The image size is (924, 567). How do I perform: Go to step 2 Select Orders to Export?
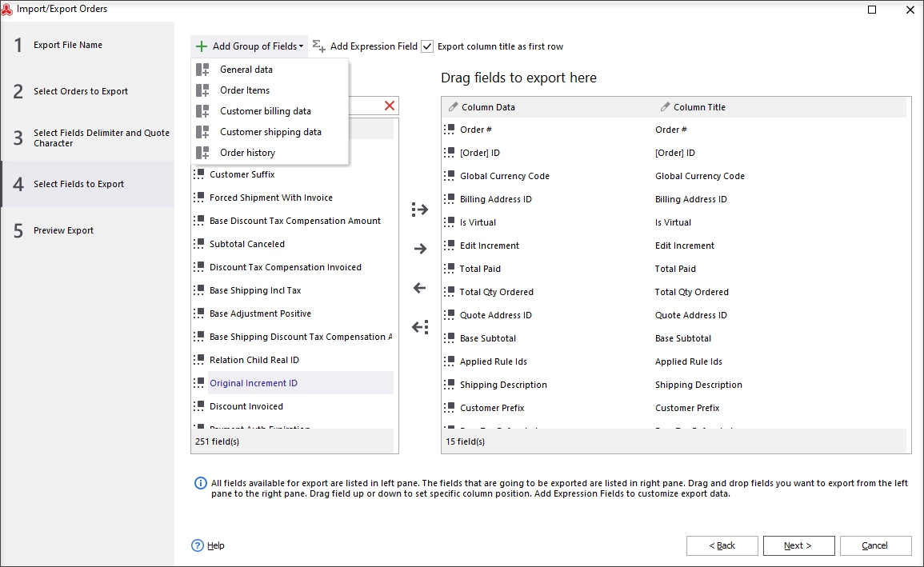(x=87, y=91)
